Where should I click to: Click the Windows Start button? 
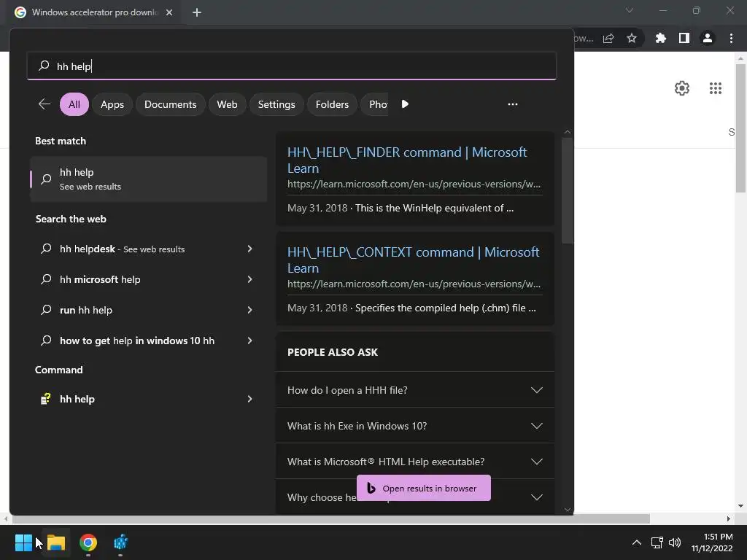coord(23,542)
